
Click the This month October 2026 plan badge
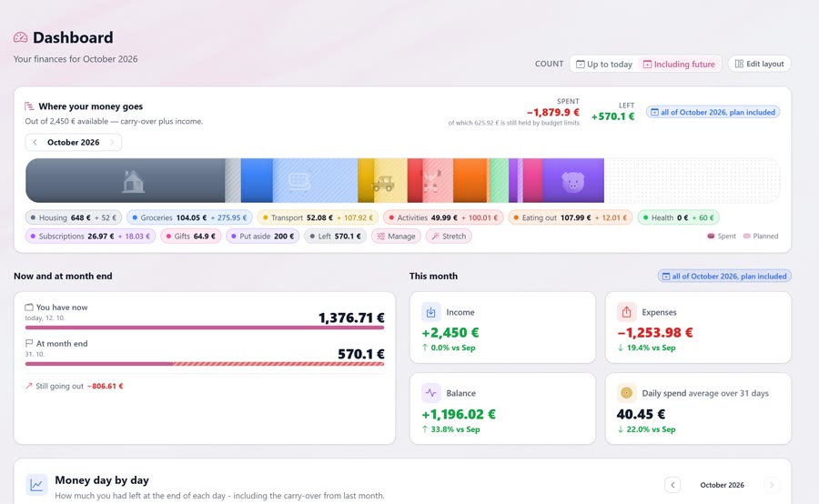724,276
